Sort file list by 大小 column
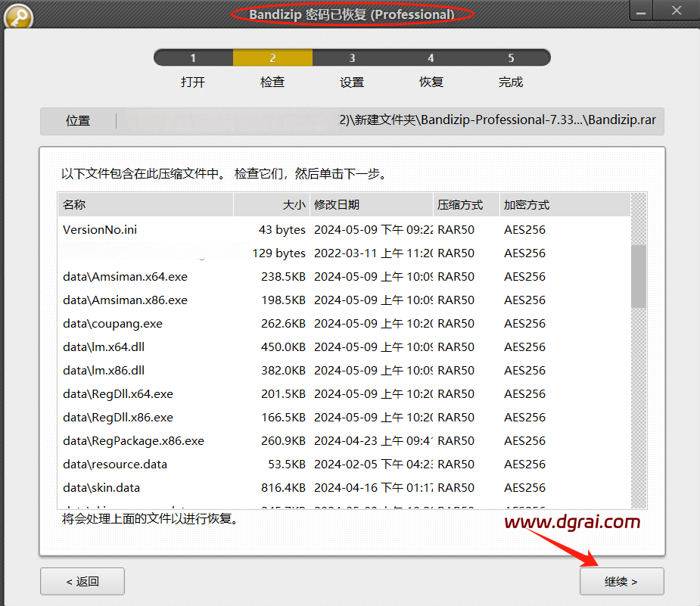This screenshot has width=700, height=606. tap(272, 205)
